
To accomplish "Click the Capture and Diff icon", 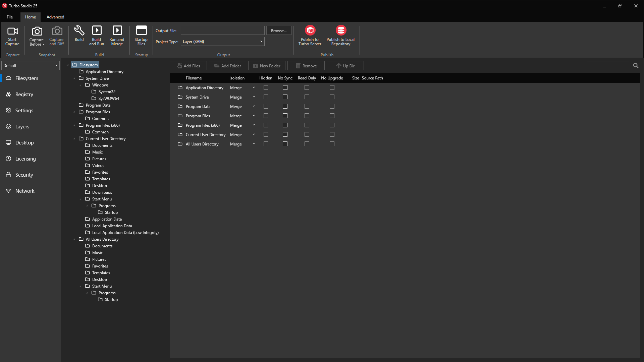I will pyautogui.click(x=57, y=31).
